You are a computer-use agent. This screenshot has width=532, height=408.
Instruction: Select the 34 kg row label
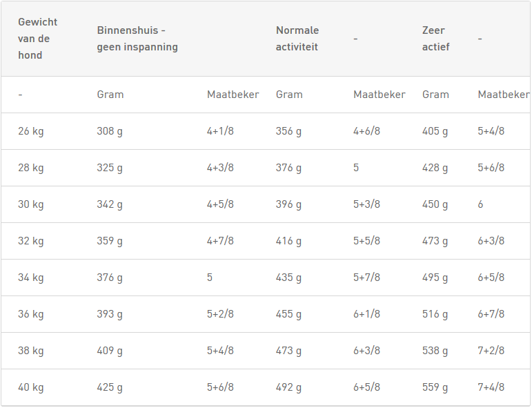pos(31,278)
